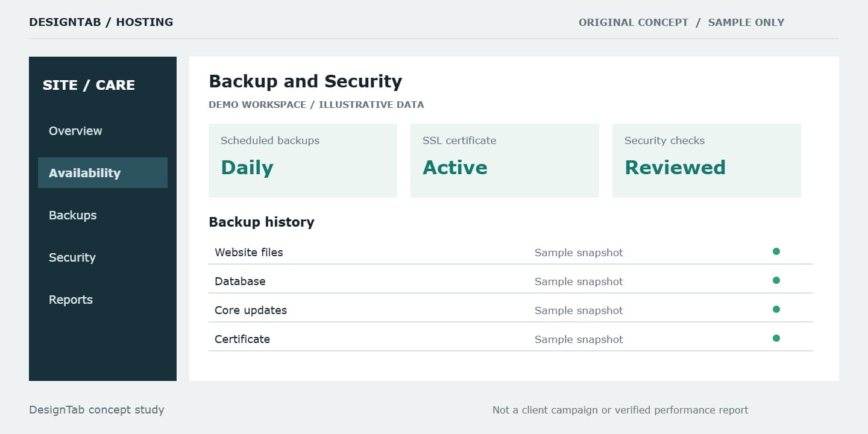
Task: Open the Scheduled backups Daily card
Action: 303,161
